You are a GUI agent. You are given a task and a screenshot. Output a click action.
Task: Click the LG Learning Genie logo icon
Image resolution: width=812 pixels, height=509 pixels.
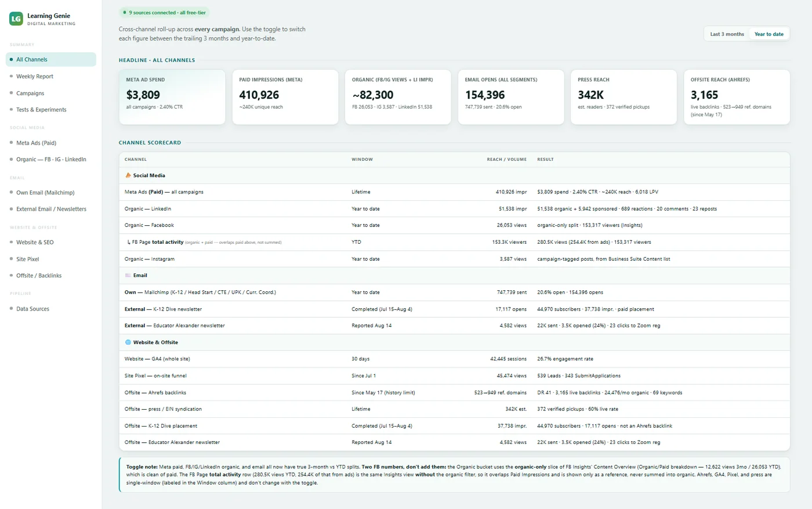[x=16, y=19]
